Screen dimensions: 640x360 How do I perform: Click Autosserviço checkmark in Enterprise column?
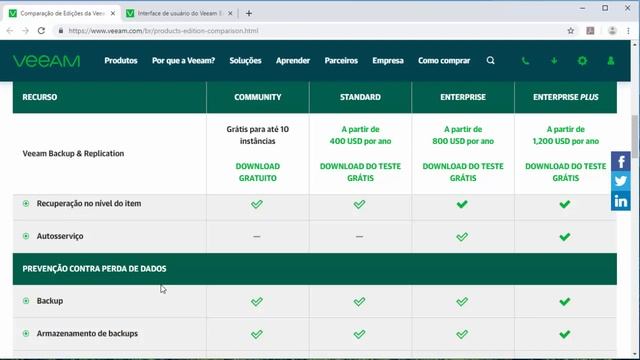[x=462, y=237]
